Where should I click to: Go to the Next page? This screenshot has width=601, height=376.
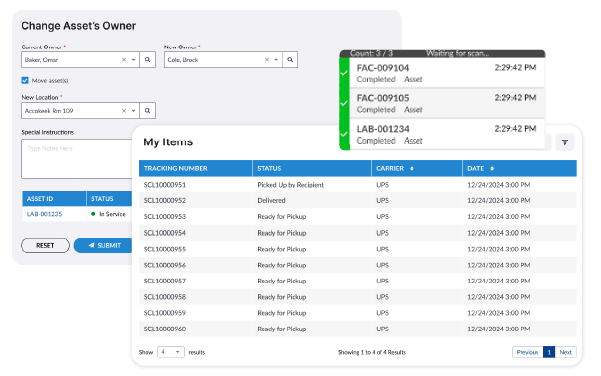point(565,352)
